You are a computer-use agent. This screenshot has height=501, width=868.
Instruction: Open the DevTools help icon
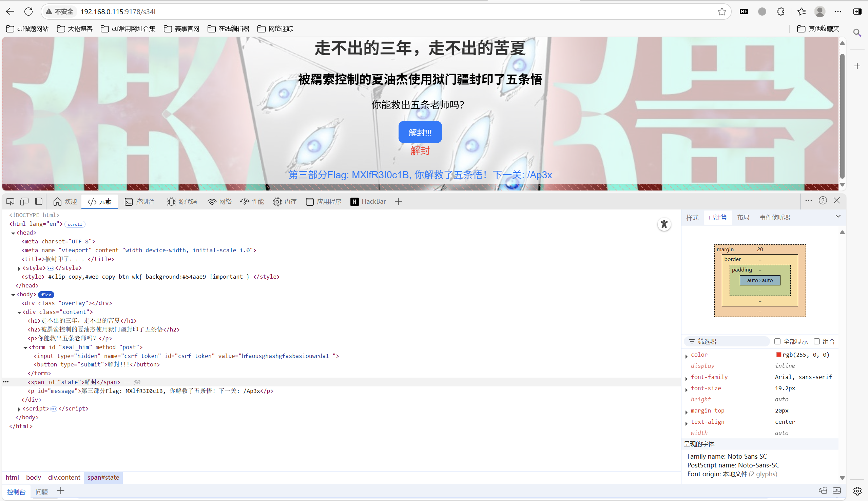point(823,201)
